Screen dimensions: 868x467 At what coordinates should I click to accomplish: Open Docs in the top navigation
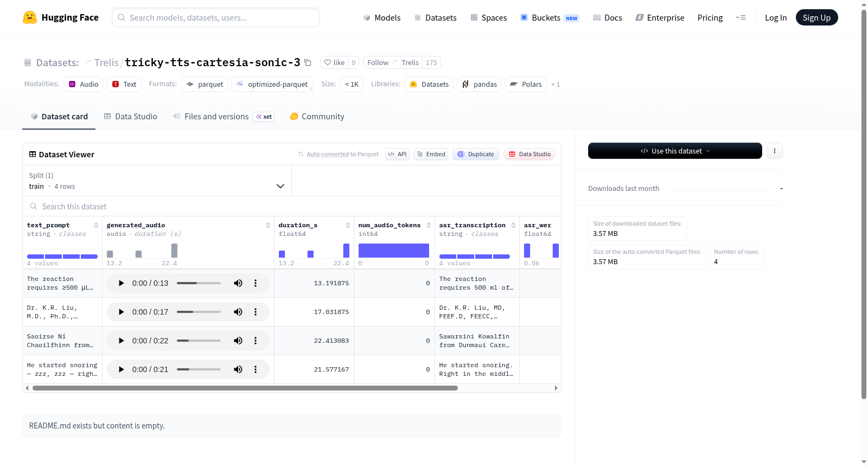[607, 17]
